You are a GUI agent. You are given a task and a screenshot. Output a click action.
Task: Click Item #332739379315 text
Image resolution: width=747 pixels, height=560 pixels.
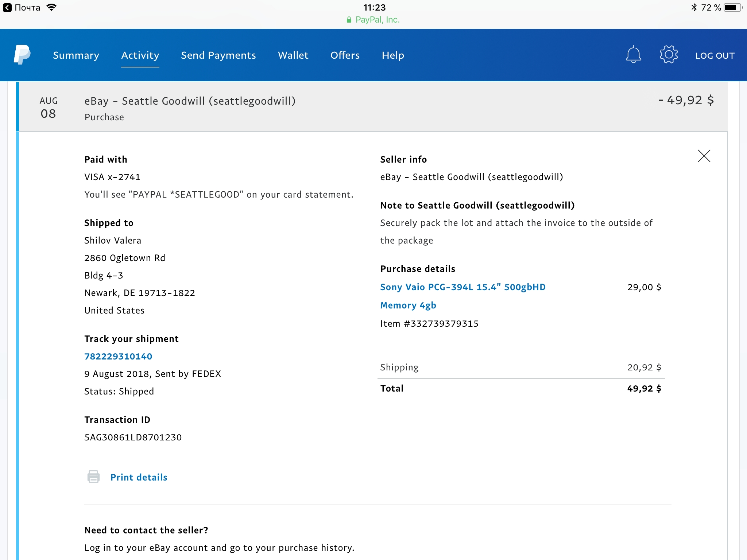pyautogui.click(x=429, y=323)
